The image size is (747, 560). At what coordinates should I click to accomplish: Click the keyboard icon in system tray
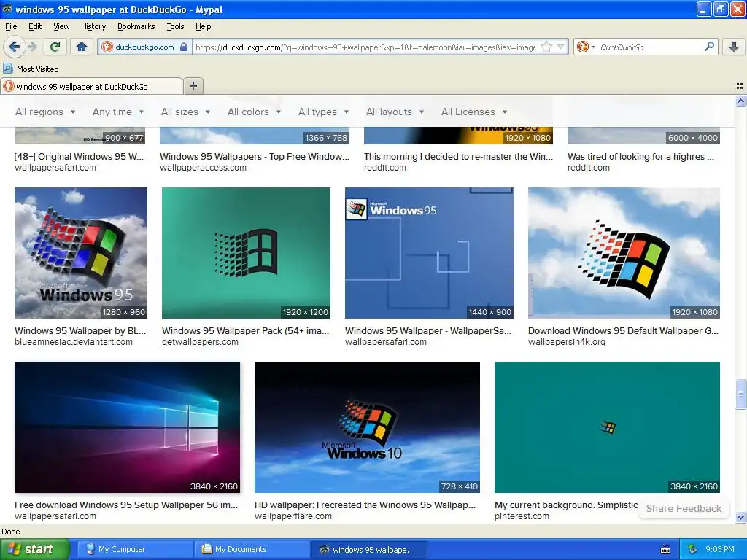[x=665, y=550]
